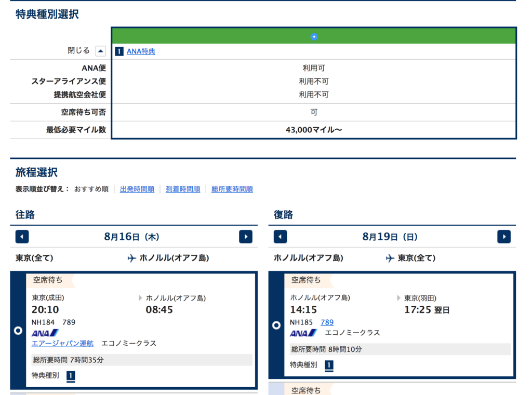Open エアージャパン運航 operator link

62,344
